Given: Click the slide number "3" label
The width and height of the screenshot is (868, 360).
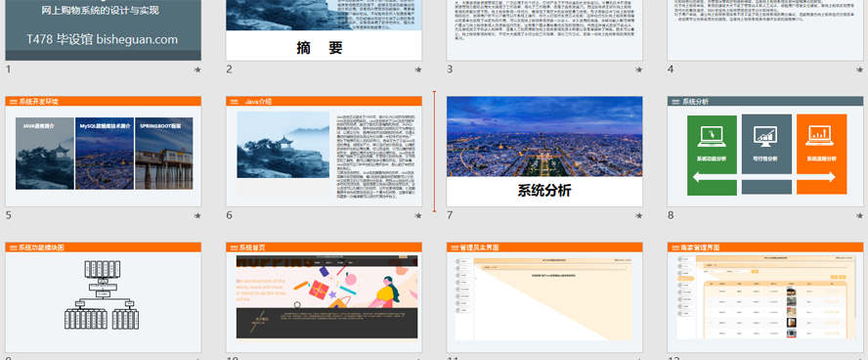Looking at the screenshot, I should point(450,69).
